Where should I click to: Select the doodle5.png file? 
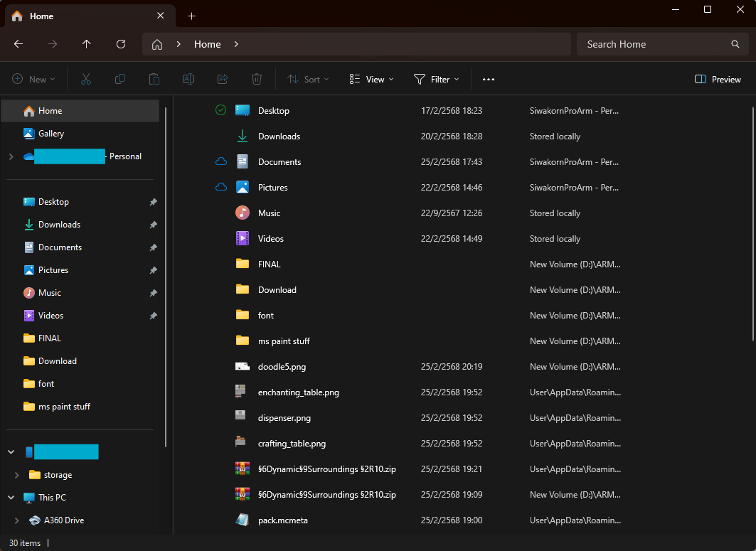[282, 367]
